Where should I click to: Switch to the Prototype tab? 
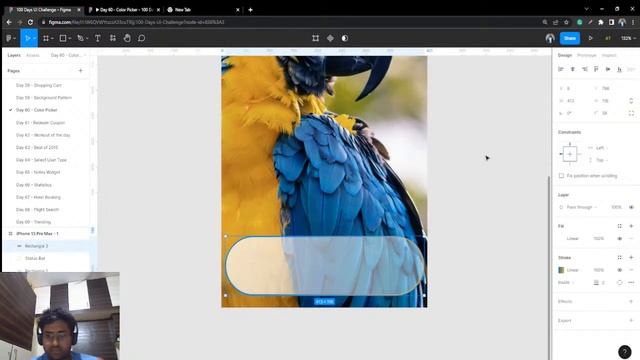587,55
